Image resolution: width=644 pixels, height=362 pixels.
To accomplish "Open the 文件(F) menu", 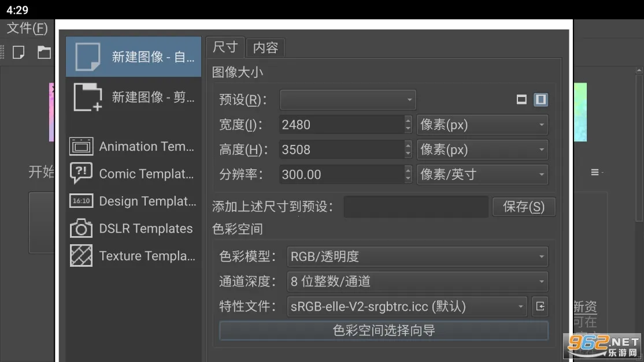I will click(27, 28).
